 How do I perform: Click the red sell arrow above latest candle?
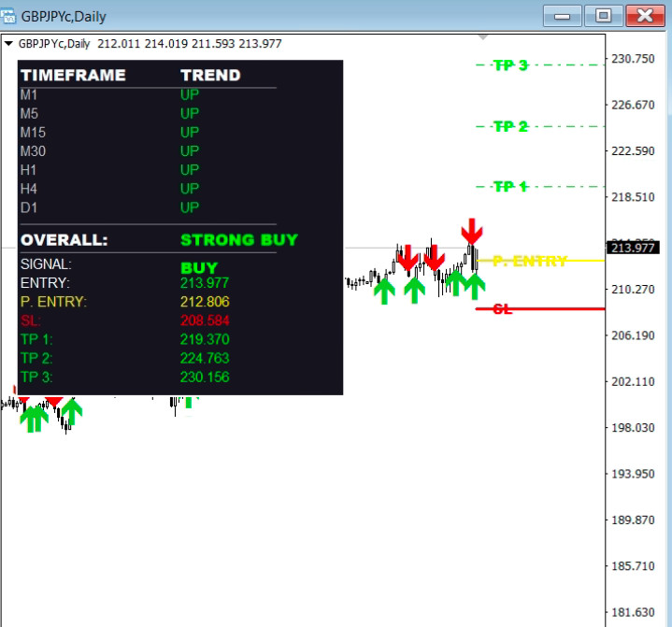coord(472,231)
